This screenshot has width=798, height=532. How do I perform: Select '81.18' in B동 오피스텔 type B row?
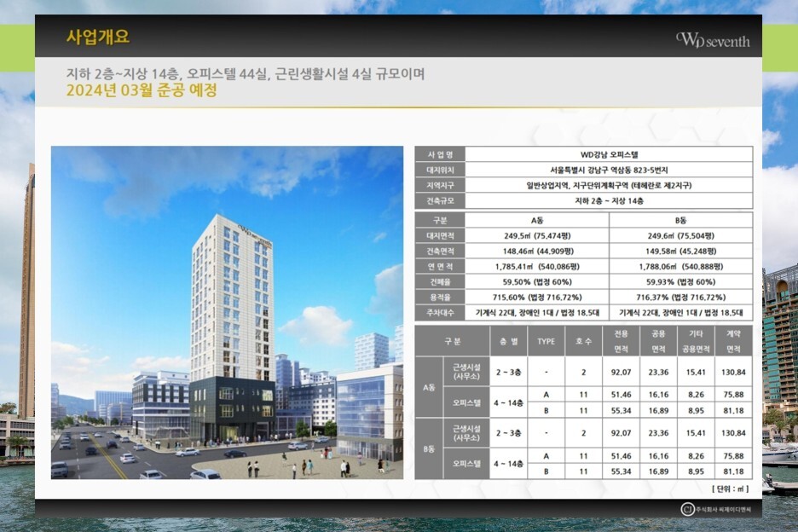(x=733, y=471)
